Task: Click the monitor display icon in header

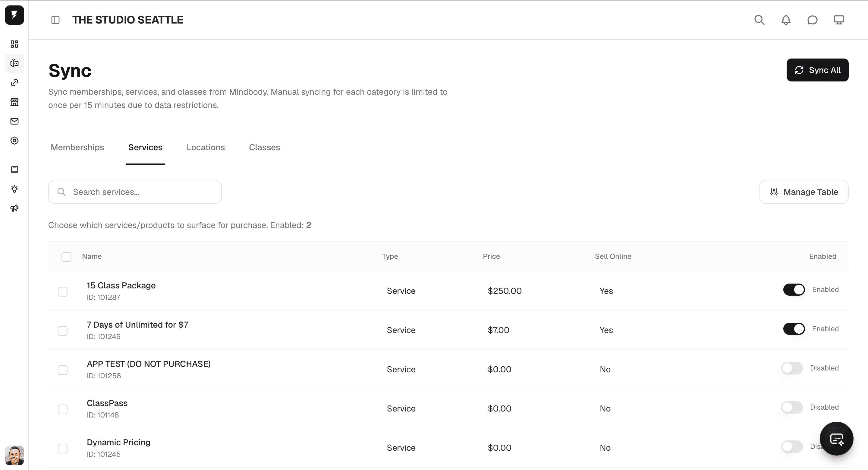Action: coord(839,20)
